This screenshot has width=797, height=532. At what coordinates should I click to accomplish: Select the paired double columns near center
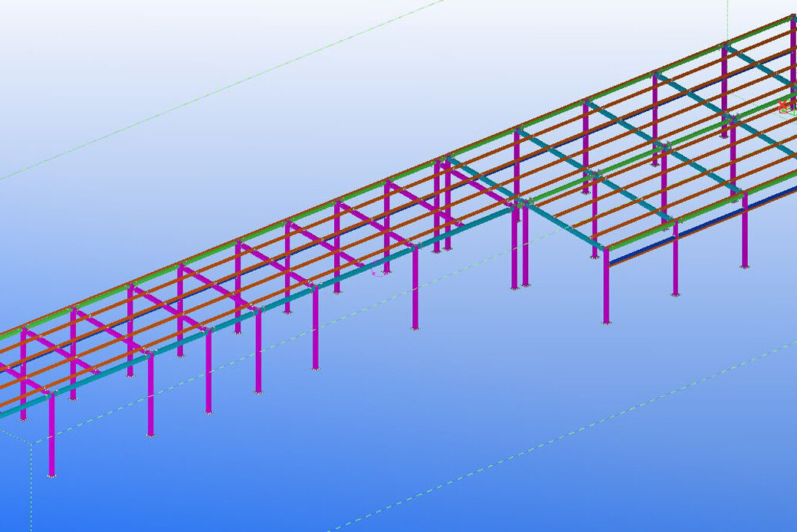tap(520, 245)
